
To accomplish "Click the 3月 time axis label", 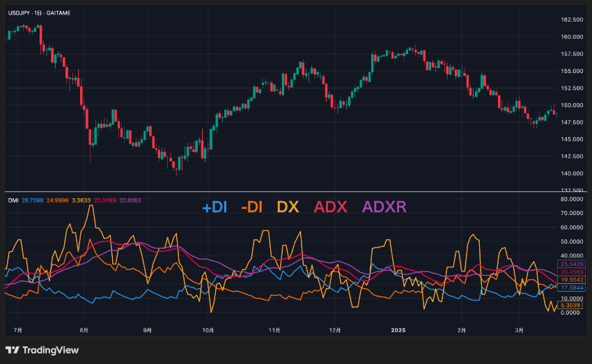I will click(520, 331).
